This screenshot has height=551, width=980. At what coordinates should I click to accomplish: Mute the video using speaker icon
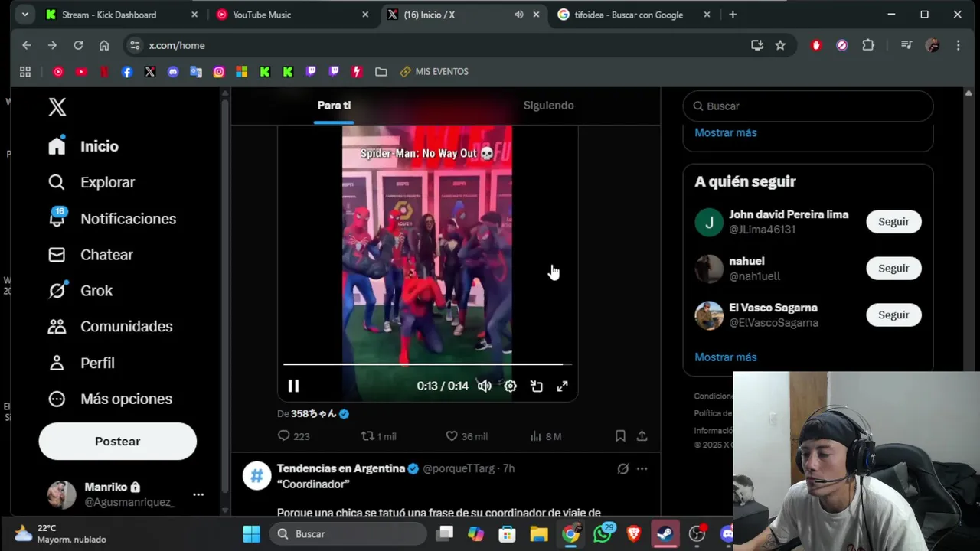(x=485, y=386)
